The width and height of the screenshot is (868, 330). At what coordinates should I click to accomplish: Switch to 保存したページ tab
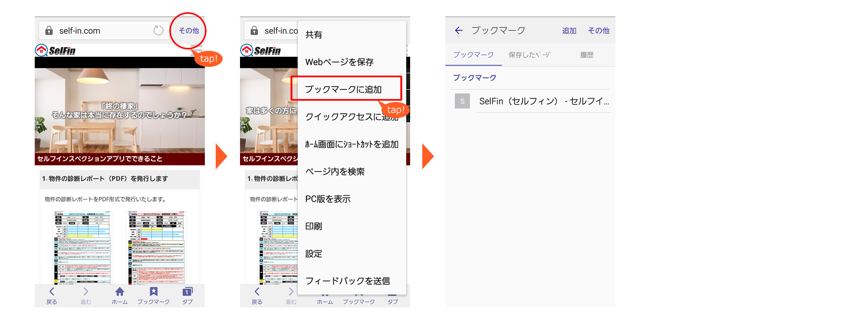pyautogui.click(x=529, y=55)
